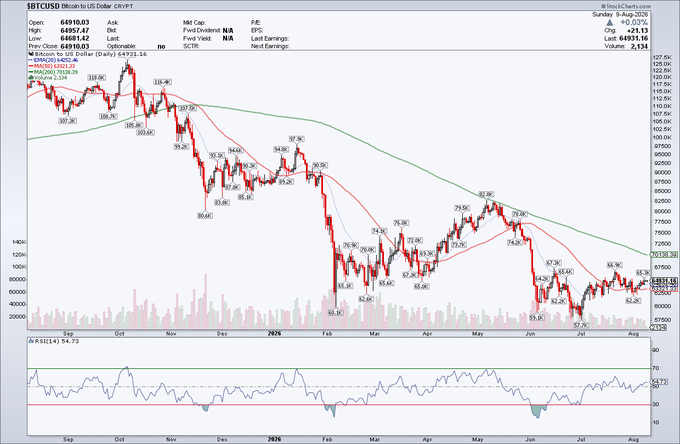Click the 127.5K price axis label

pos(663,57)
